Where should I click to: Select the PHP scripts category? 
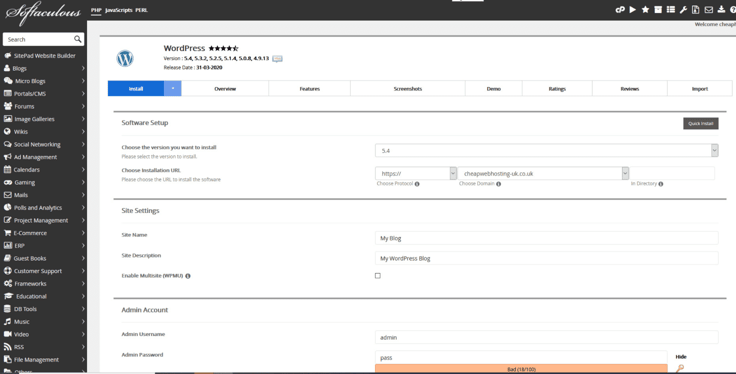tap(96, 10)
